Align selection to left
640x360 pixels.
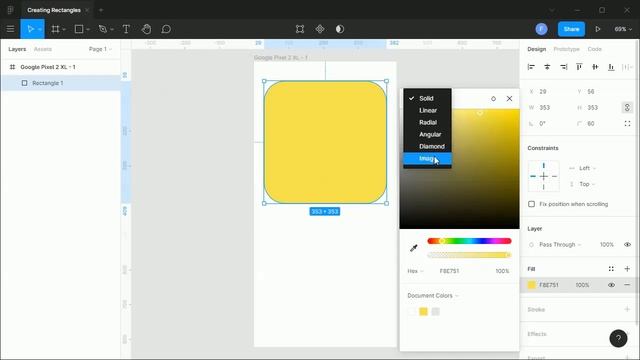[x=531, y=67]
